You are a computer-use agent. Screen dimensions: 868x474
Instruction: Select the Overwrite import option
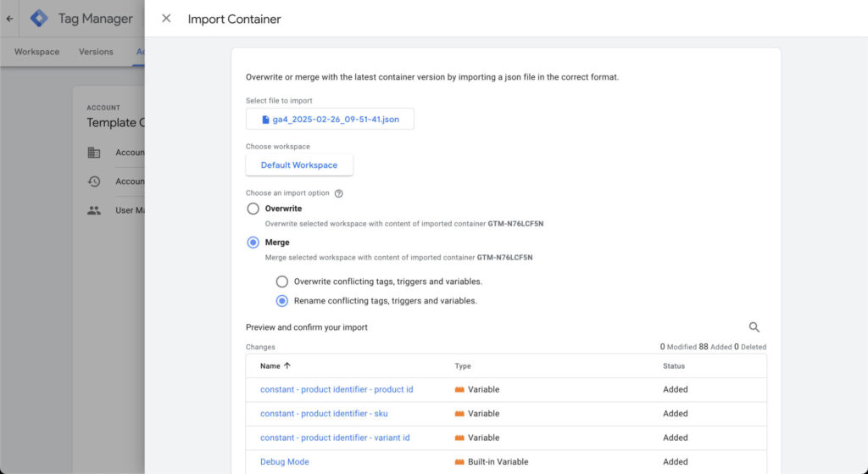coord(253,209)
